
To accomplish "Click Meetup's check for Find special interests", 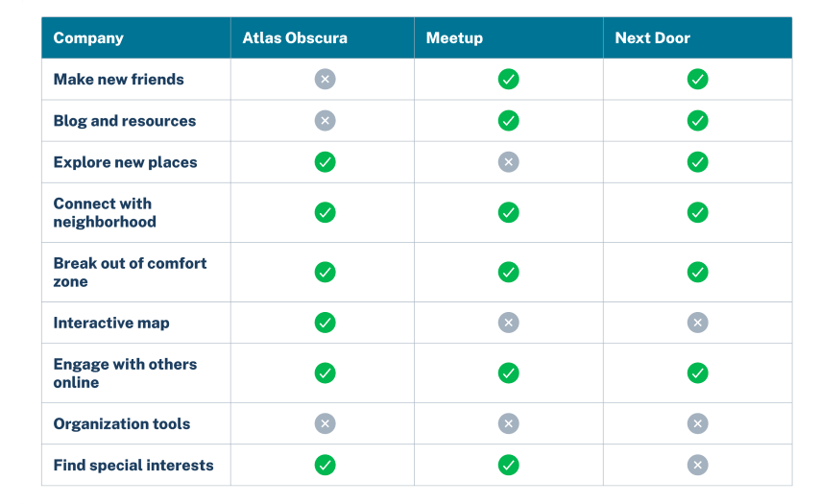I will click(x=508, y=465).
